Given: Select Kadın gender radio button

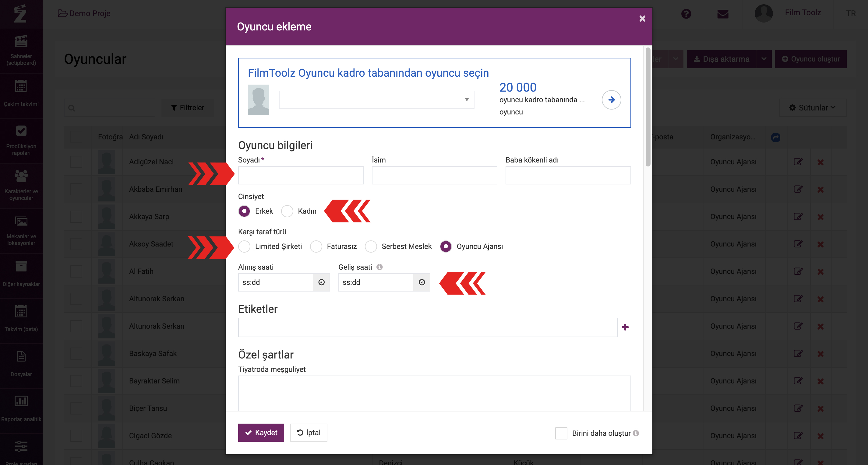Looking at the screenshot, I should click(287, 211).
